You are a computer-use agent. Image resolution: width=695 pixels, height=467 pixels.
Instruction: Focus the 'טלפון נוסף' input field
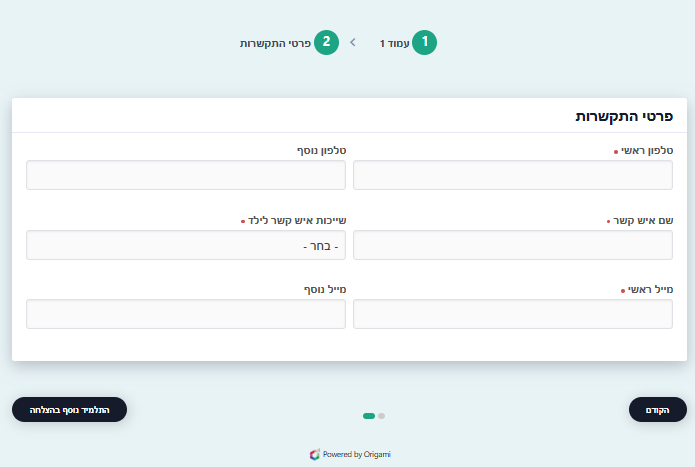[186, 175]
